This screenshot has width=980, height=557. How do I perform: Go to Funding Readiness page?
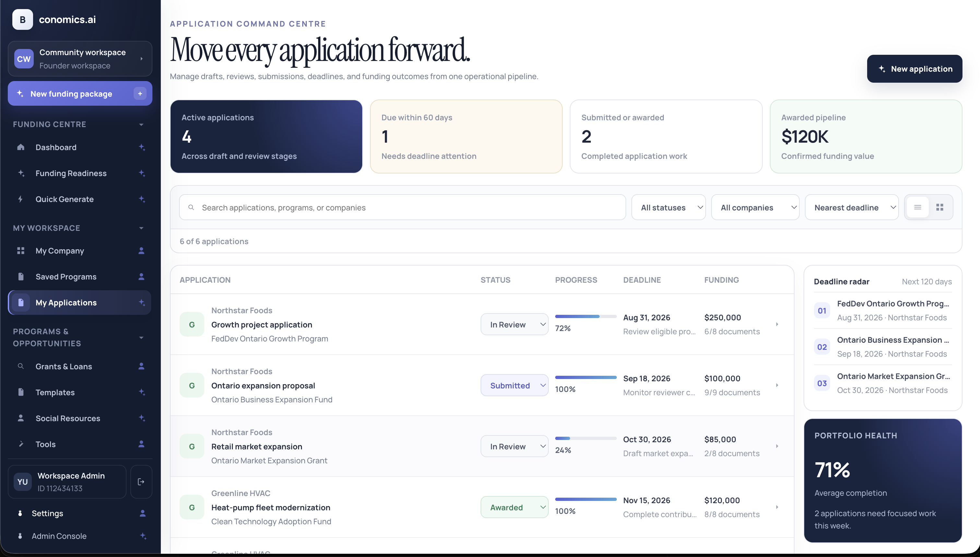coord(79,173)
